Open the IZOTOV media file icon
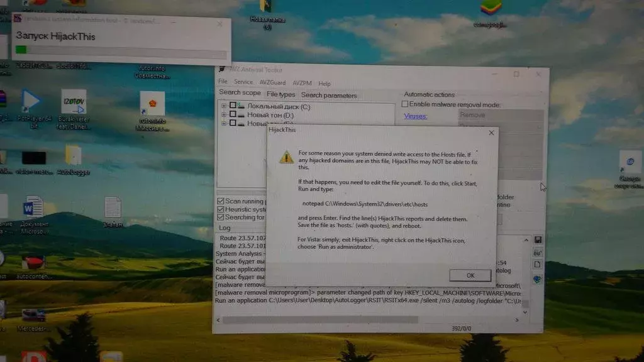The width and height of the screenshot is (644, 362). 74,109
